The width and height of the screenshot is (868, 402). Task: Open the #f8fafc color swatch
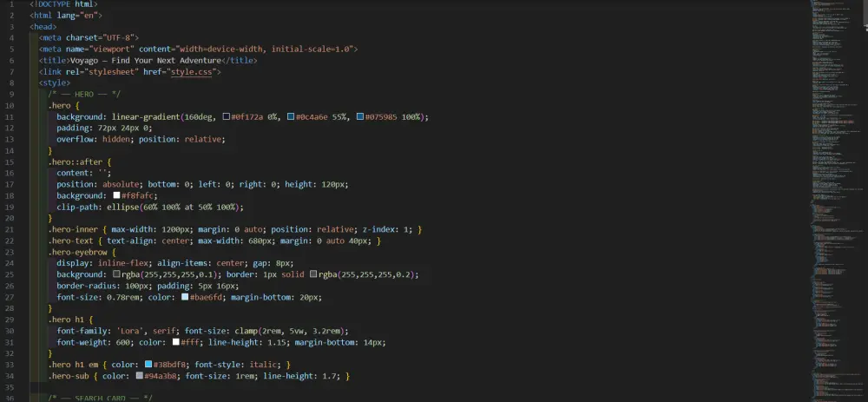[x=117, y=195]
